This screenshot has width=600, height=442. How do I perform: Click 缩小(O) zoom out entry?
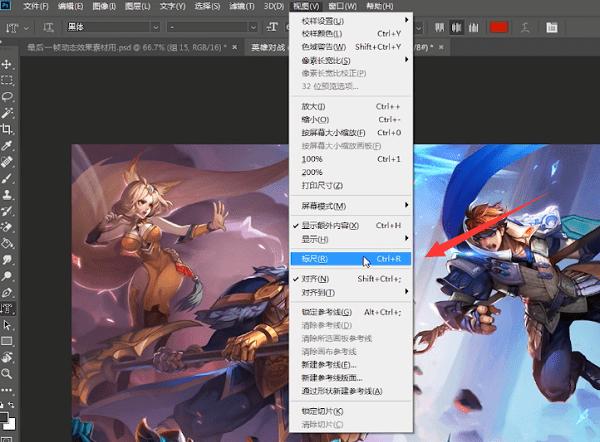click(350, 119)
